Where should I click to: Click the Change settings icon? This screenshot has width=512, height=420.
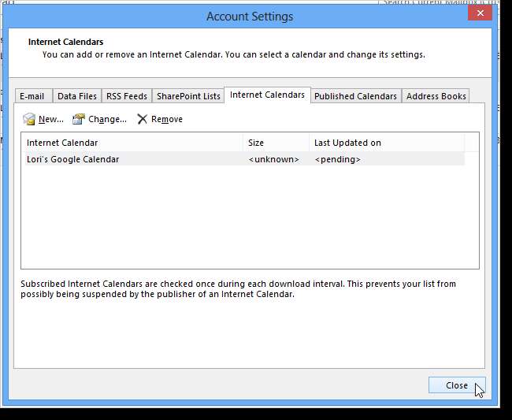(x=79, y=119)
